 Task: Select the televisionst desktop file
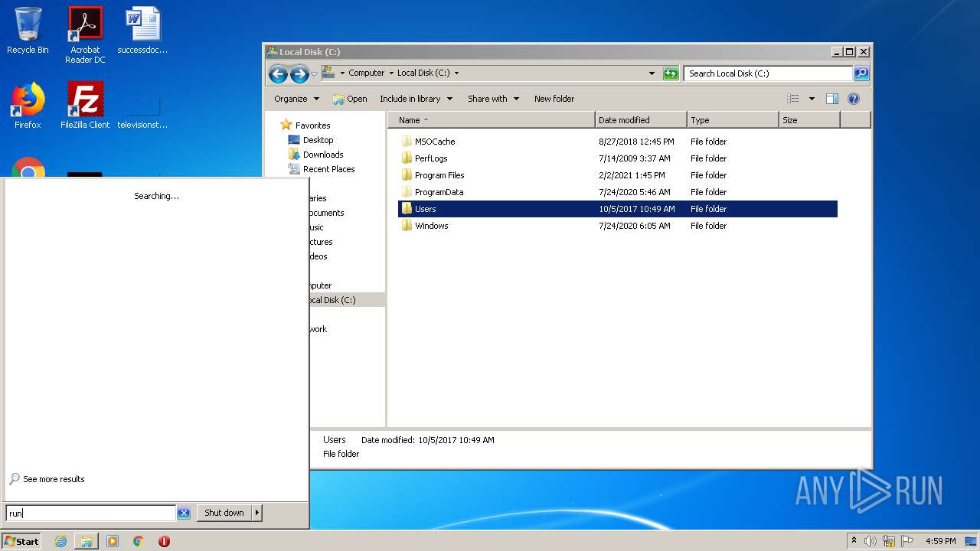(142, 111)
